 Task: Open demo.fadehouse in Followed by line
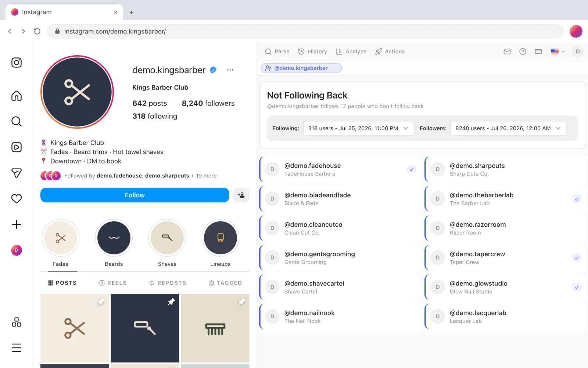pos(119,176)
